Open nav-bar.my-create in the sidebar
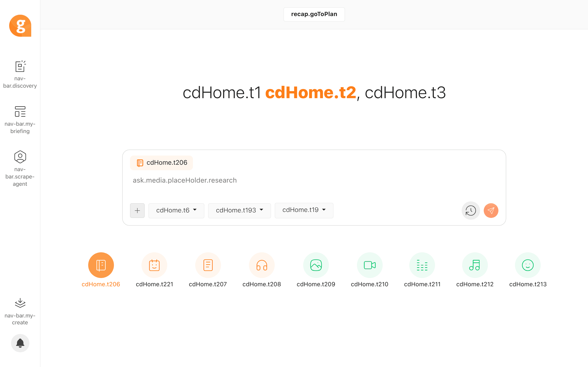 point(20,311)
